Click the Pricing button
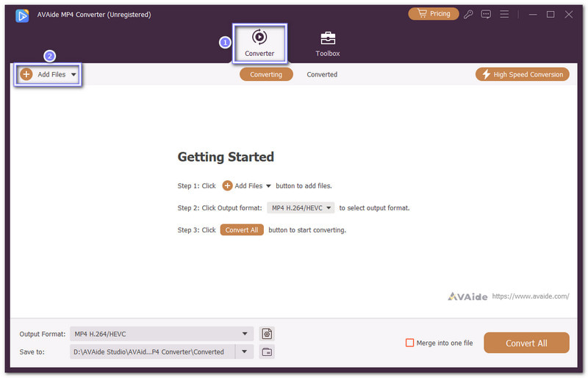This screenshot has width=588, height=378. (x=433, y=14)
